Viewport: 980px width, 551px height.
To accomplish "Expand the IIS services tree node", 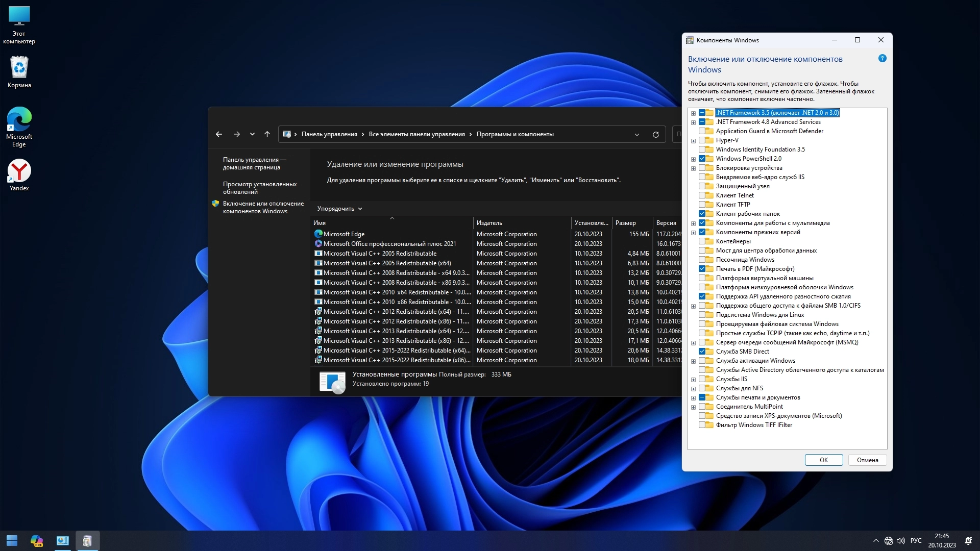I will click(x=693, y=380).
